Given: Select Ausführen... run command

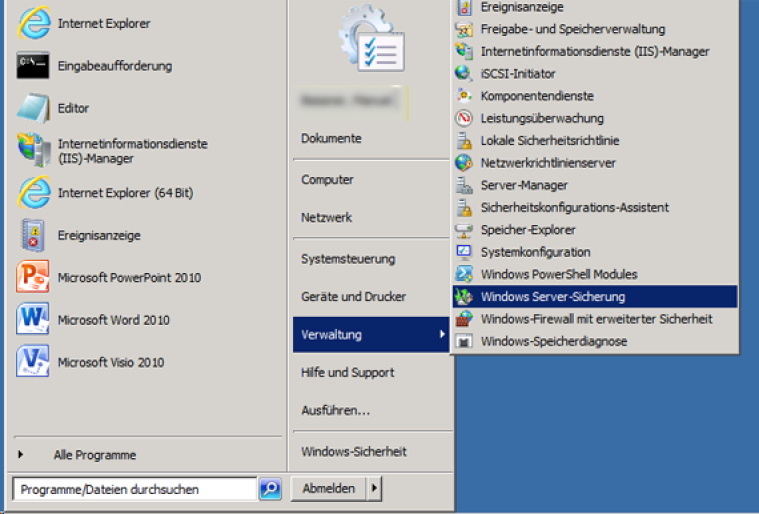Looking at the screenshot, I should [x=335, y=410].
